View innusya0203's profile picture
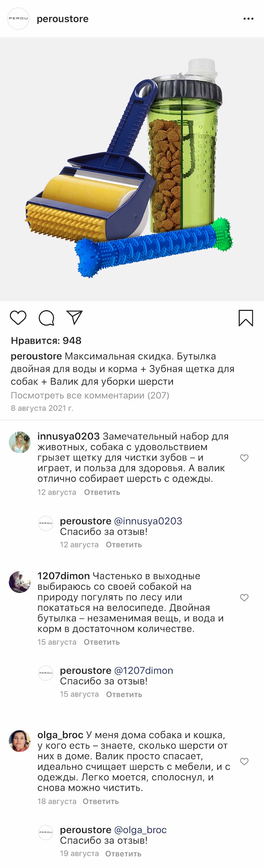The height and width of the screenshot is (868, 264). pyautogui.click(x=20, y=443)
